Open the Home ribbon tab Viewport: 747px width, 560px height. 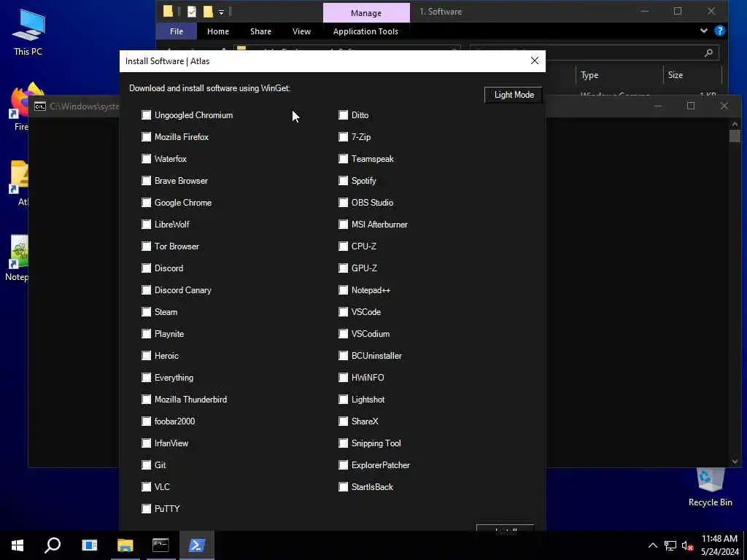pos(218,31)
